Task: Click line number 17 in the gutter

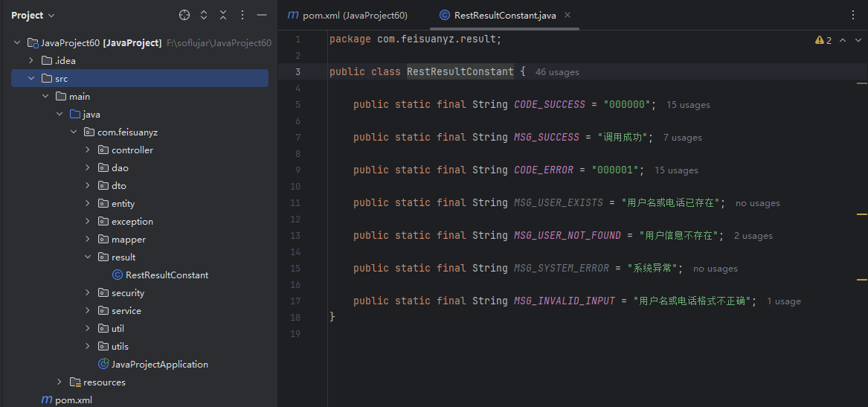Action: pyautogui.click(x=295, y=301)
